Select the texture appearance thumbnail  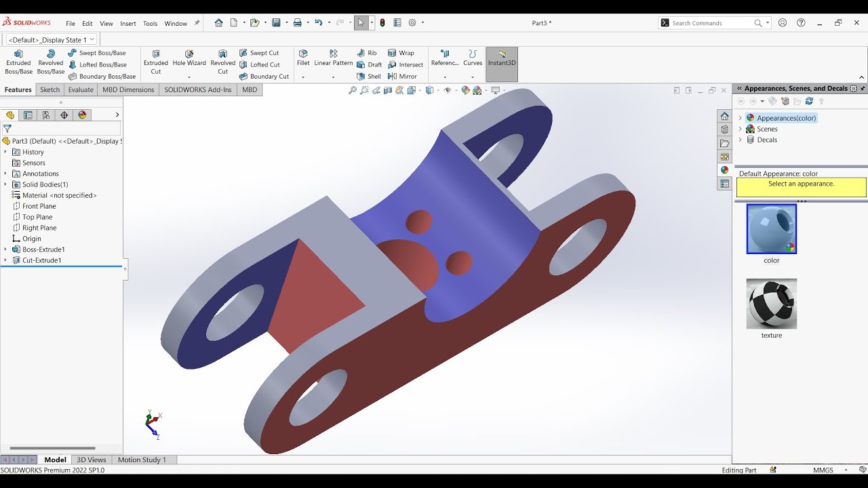click(772, 304)
